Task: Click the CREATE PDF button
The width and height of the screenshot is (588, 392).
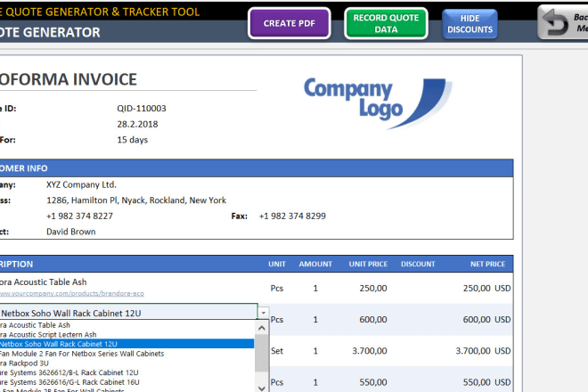Action: (x=290, y=23)
